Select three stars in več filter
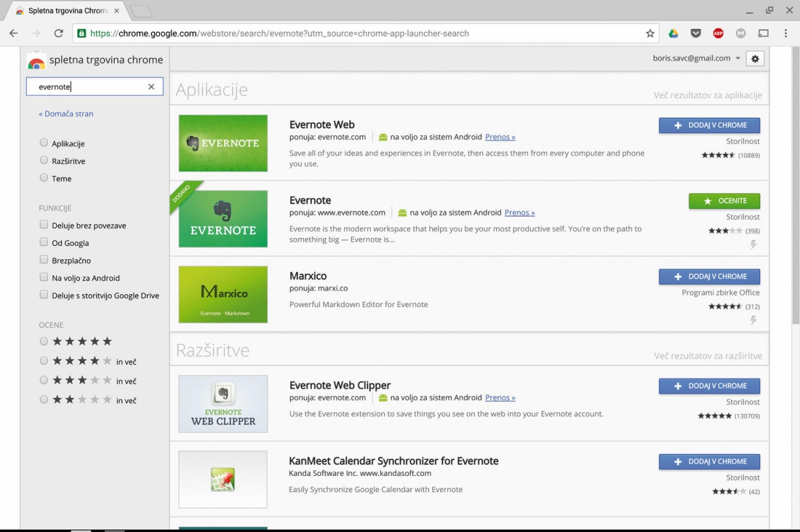This screenshot has width=800, height=532. (x=44, y=380)
